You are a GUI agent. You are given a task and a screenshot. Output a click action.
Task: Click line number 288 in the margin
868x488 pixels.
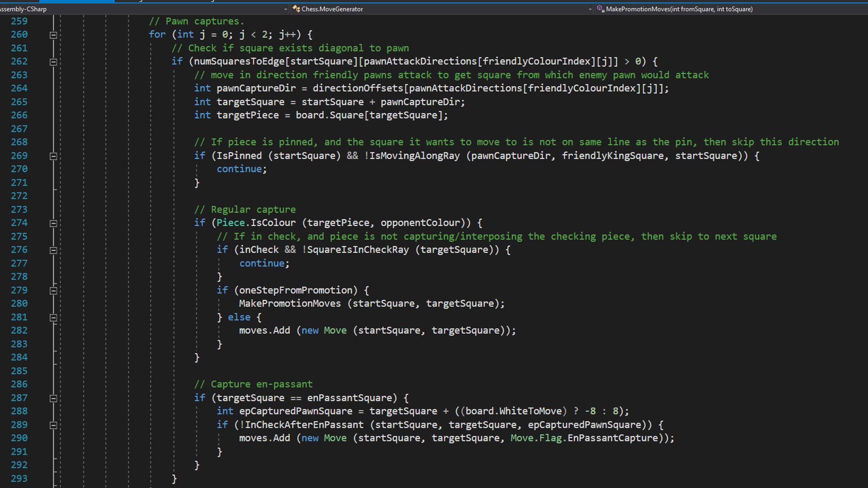pyautogui.click(x=19, y=411)
